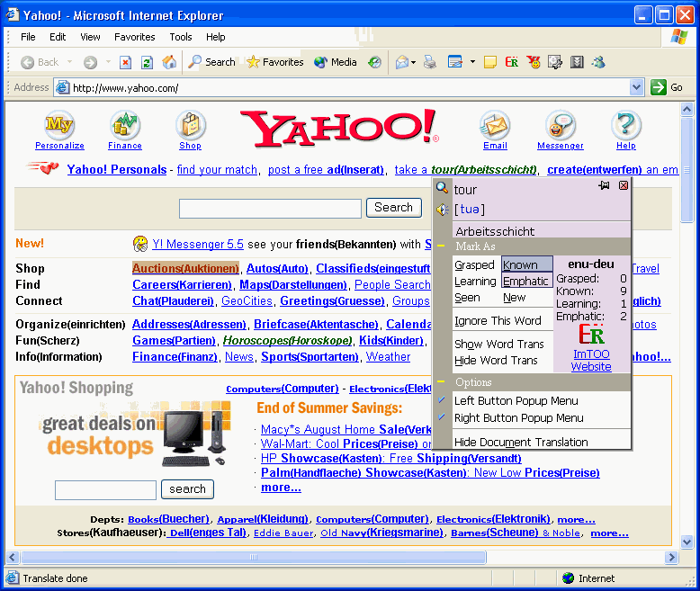This screenshot has height=591, width=700.
Task: Open the Forward button history dropdown
Action: (x=108, y=62)
